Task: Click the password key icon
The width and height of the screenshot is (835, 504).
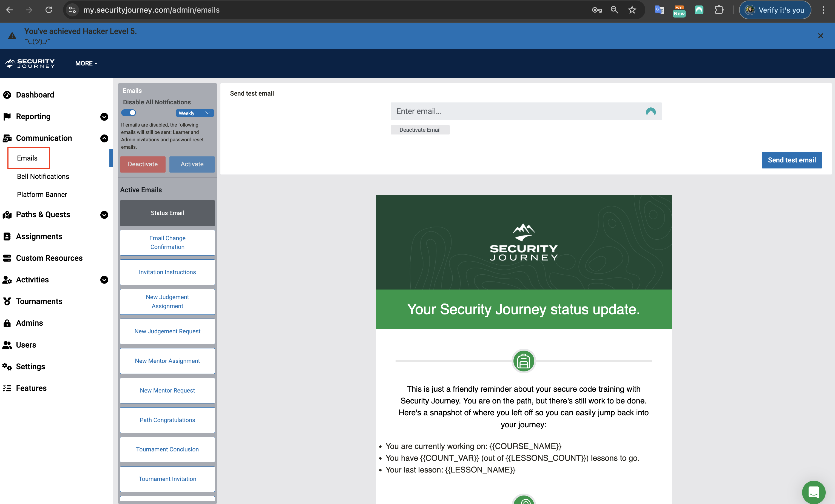Action: coord(597,10)
